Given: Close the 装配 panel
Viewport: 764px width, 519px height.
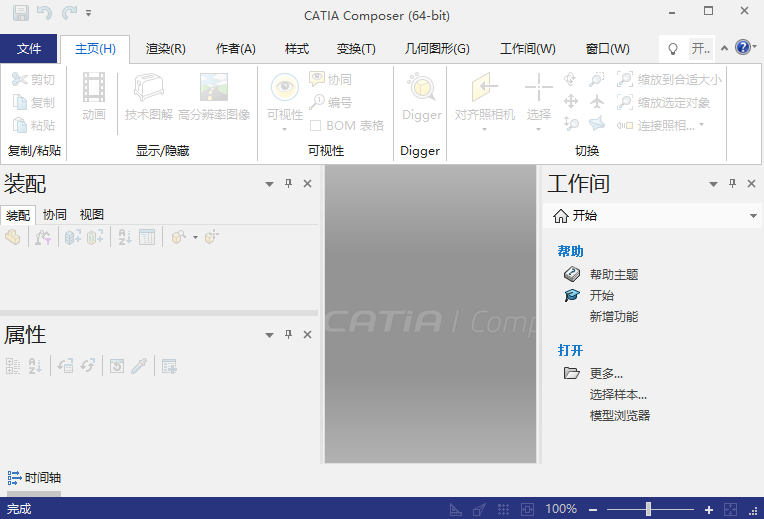Looking at the screenshot, I should click(x=307, y=183).
